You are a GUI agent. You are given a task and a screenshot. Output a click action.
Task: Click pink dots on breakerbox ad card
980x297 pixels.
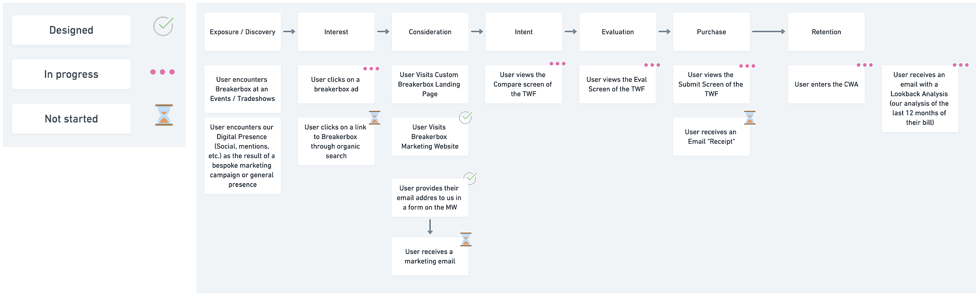[x=371, y=69]
